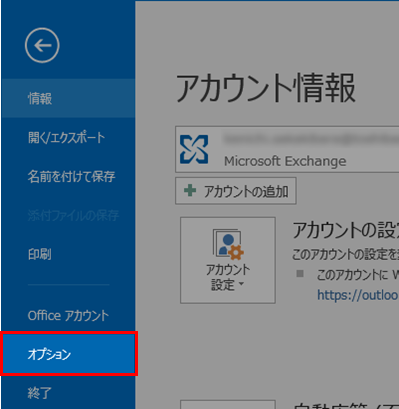
Task: Click the greyed-out 添付ファイルの保存 item
Action: [x=73, y=215]
